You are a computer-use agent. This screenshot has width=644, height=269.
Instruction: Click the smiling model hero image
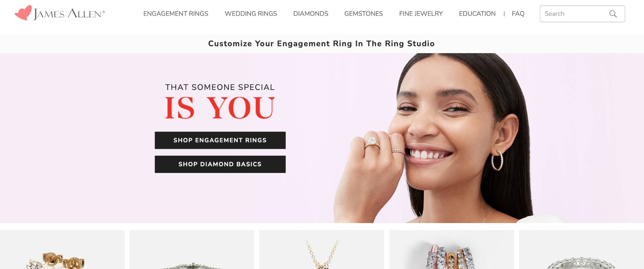pos(440,138)
